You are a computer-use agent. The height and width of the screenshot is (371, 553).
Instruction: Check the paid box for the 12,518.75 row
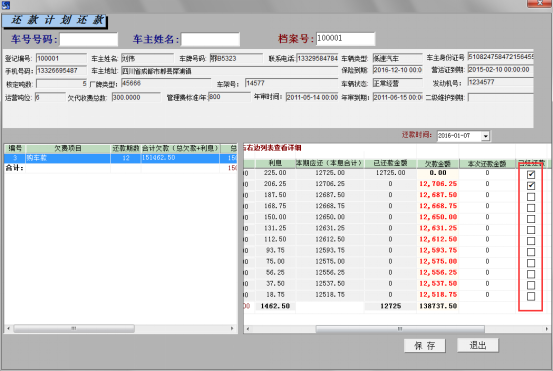pyautogui.click(x=531, y=296)
